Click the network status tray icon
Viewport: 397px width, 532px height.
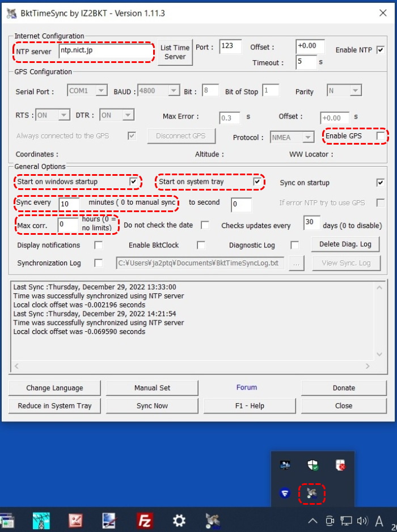[x=346, y=521]
